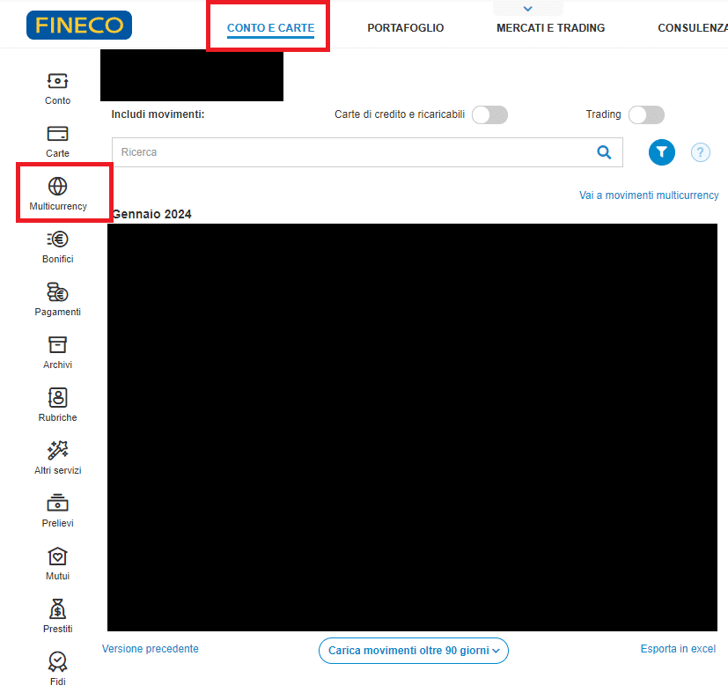The height and width of the screenshot is (700, 728).
Task: Click into the Ricerca search field
Action: click(x=352, y=152)
